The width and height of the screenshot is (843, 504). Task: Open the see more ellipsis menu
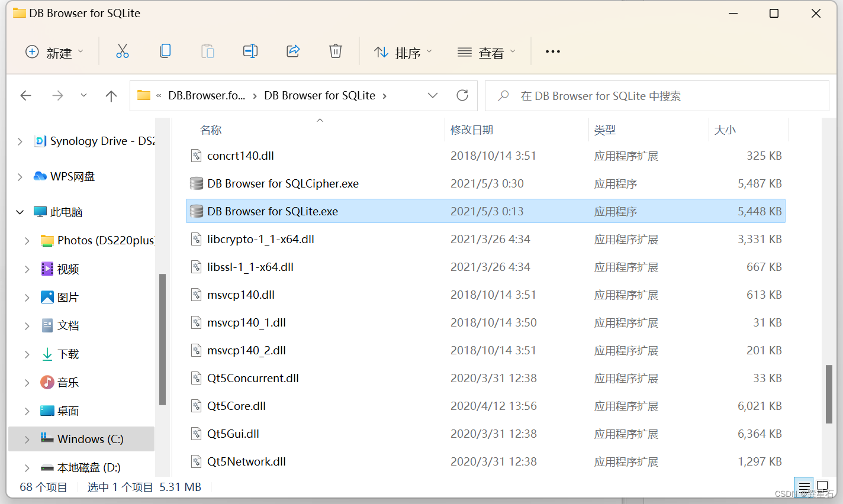coord(552,51)
